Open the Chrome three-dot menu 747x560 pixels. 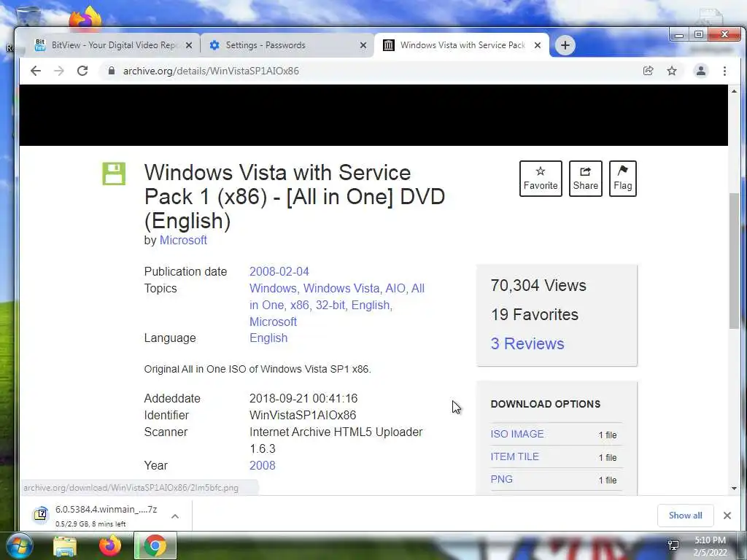click(x=724, y=71)
